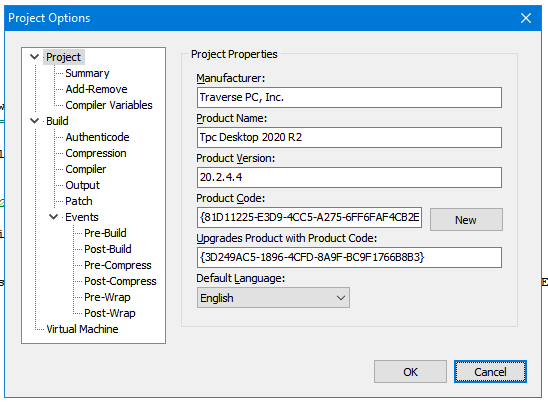Click the Product Code label

(x=231, y=199)
